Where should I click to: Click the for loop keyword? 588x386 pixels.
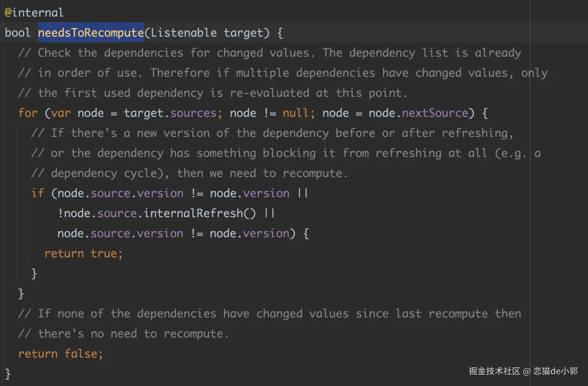click(x=28, y=113)
